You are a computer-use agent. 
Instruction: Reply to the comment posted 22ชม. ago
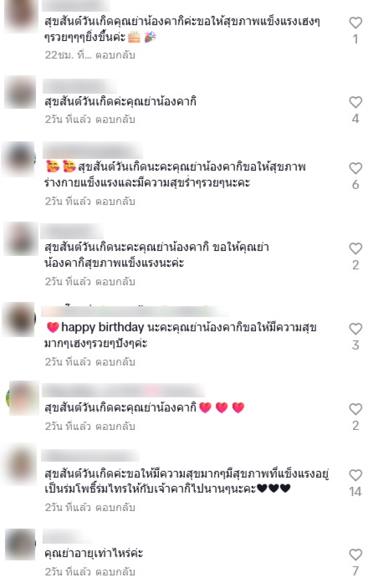click(x=115, y=55)
